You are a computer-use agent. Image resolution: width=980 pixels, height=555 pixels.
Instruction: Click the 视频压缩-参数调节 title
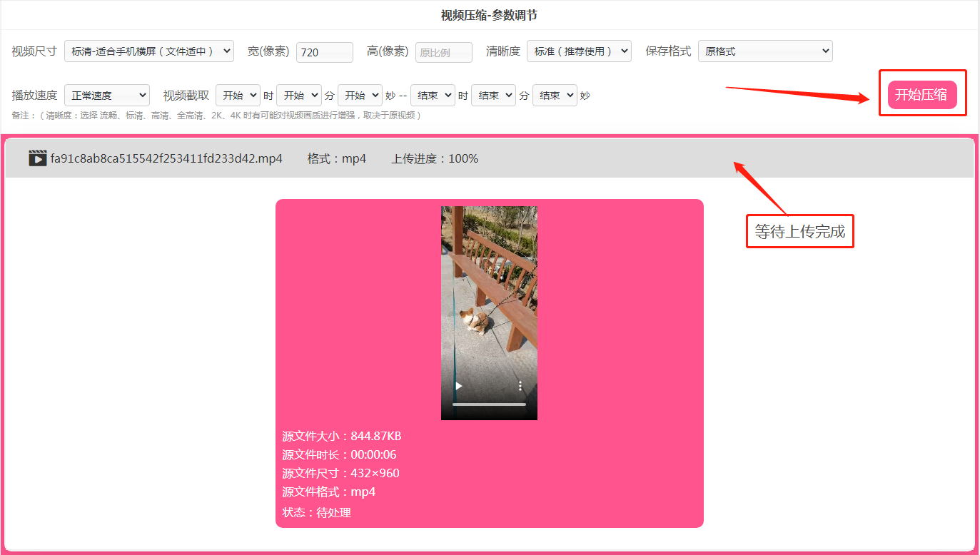[x=489, y=15]
